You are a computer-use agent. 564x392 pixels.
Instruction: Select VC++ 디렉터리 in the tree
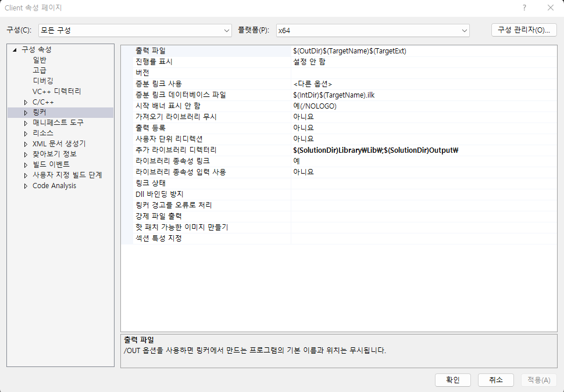[57, 91]
